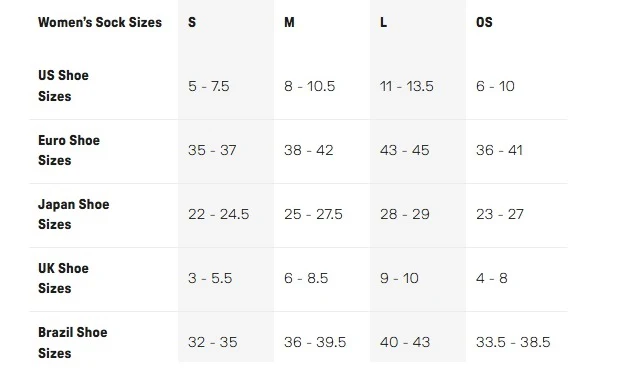Click the Euro OS cell 36 - 41
This screenshot has height=375, width=630.
(x=499, y=150)
